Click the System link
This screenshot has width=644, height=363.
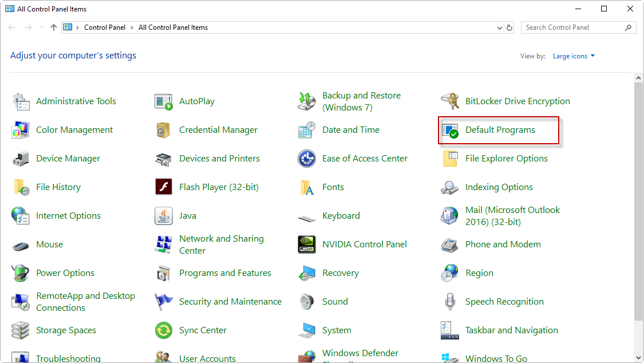click(337, 330)
